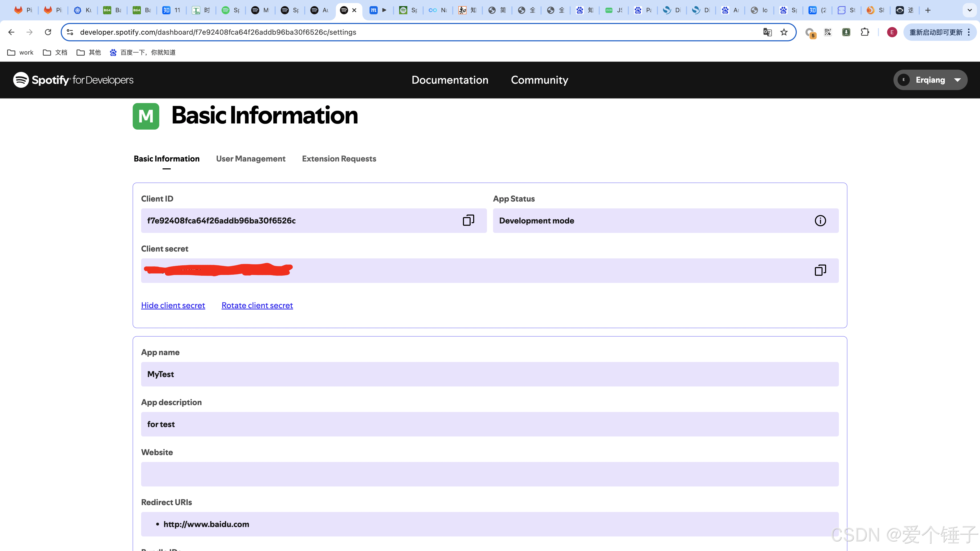This screenshot has height=551, width=980.
Task: Switch to Extension Requests tab
Action: (339, 159)
